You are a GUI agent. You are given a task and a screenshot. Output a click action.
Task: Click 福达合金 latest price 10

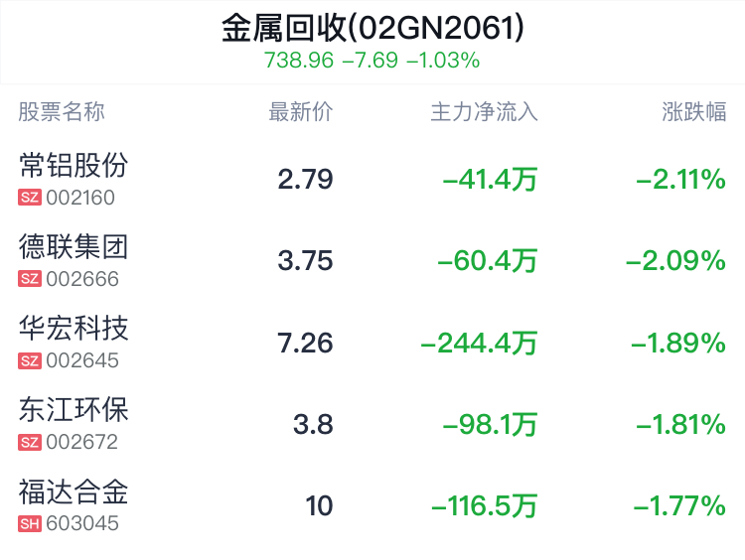(x=319, y=505)
